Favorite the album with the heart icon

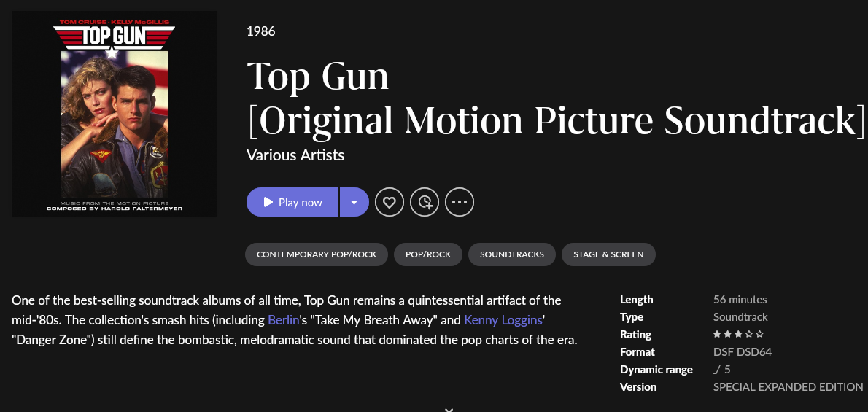[389, 202]
